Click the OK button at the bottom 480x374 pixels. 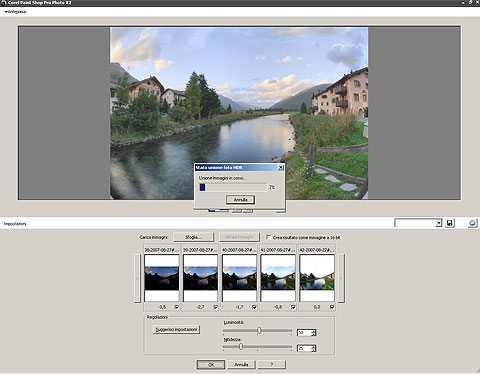(211, 364)
